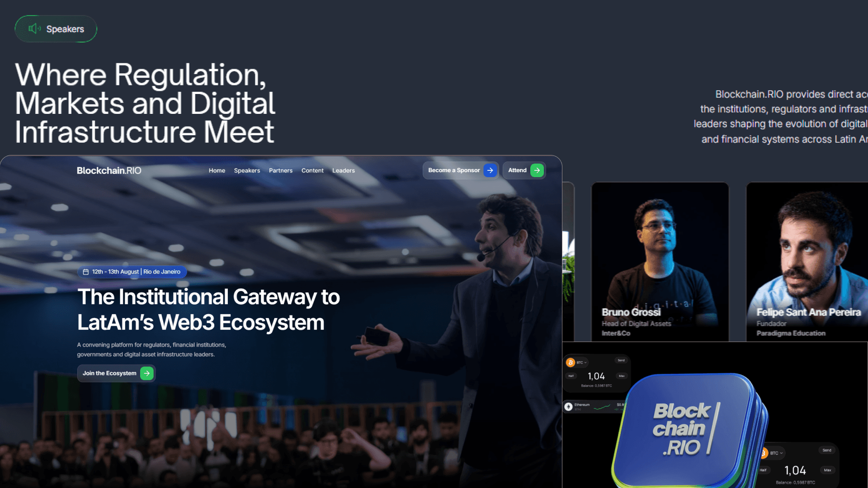Click the green arrow icon on Attend
Viewport: 868px width, 488px height.
point(537,170)
